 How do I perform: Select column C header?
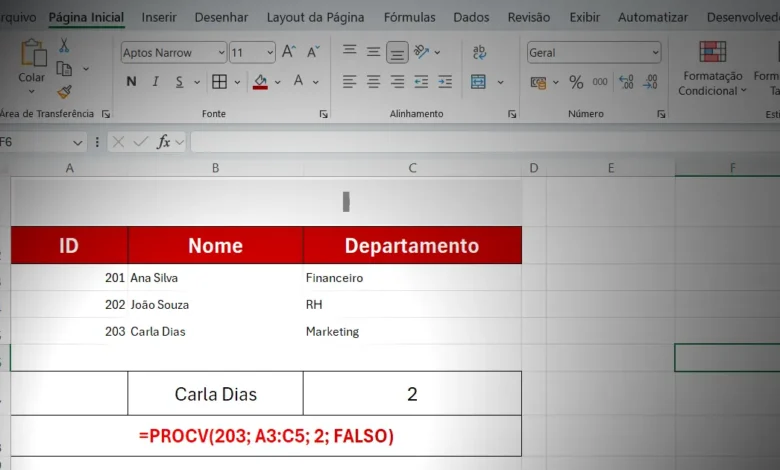pos(412,168)
